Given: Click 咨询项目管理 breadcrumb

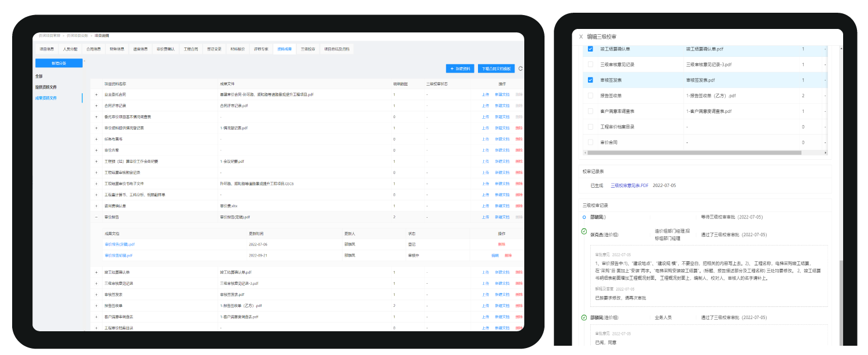Looking at the screenshot, I should pos(49,36).
